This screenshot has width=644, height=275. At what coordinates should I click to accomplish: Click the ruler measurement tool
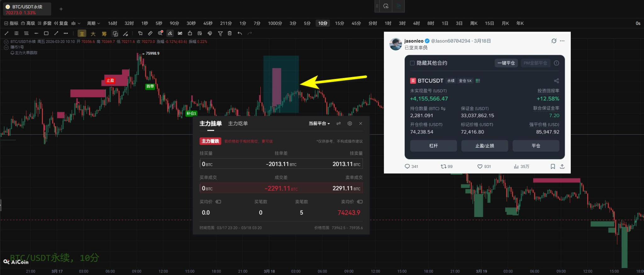[x=150, y=33]
